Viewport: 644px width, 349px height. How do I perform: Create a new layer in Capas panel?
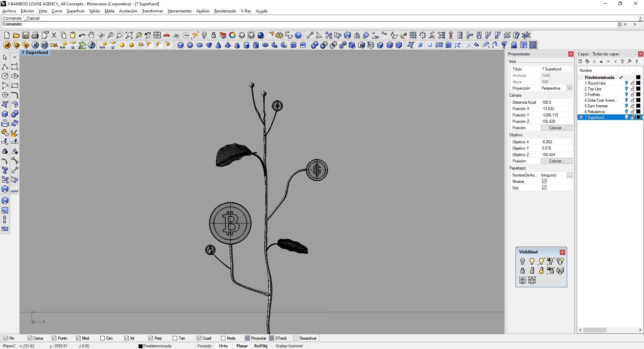(580, 61)
